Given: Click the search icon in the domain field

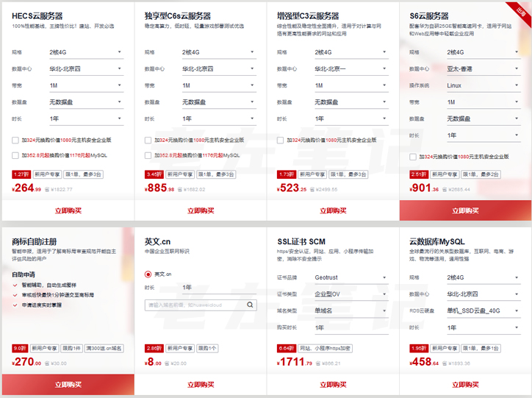Looking at the screenshot, I should (250, 304).
